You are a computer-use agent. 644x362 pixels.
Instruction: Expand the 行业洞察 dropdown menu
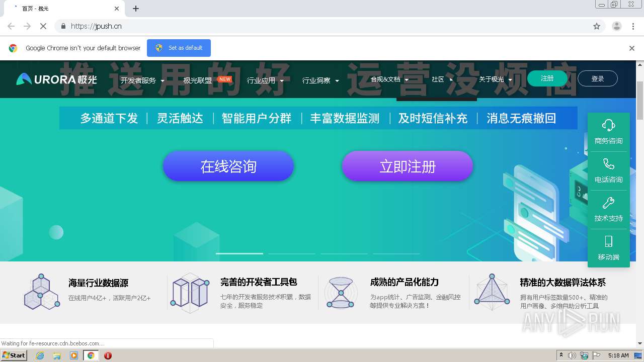[x=320, y=80]
